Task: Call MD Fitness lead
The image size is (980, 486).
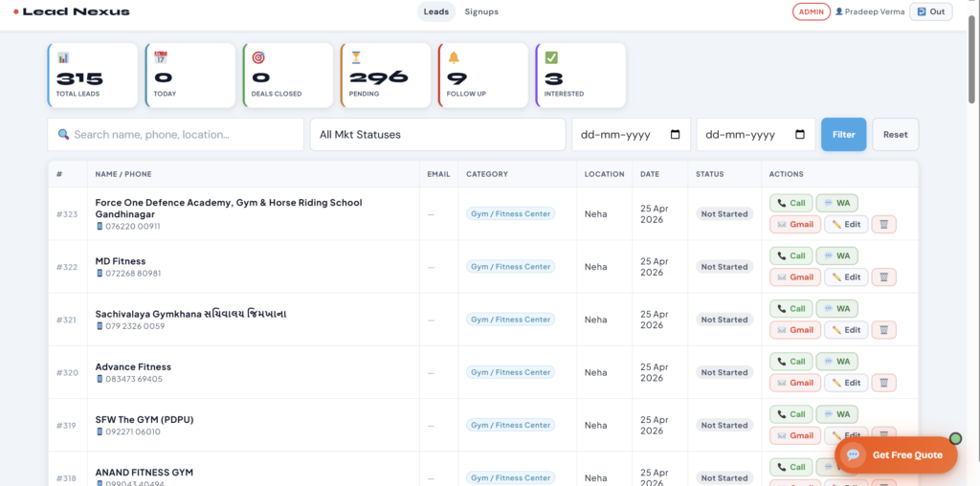Action: [x=791, y=255]
